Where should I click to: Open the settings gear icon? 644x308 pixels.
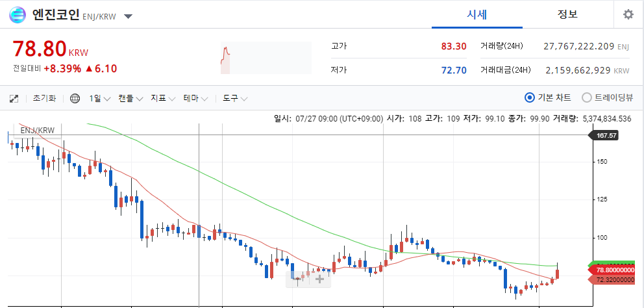[x=628, y=15]
